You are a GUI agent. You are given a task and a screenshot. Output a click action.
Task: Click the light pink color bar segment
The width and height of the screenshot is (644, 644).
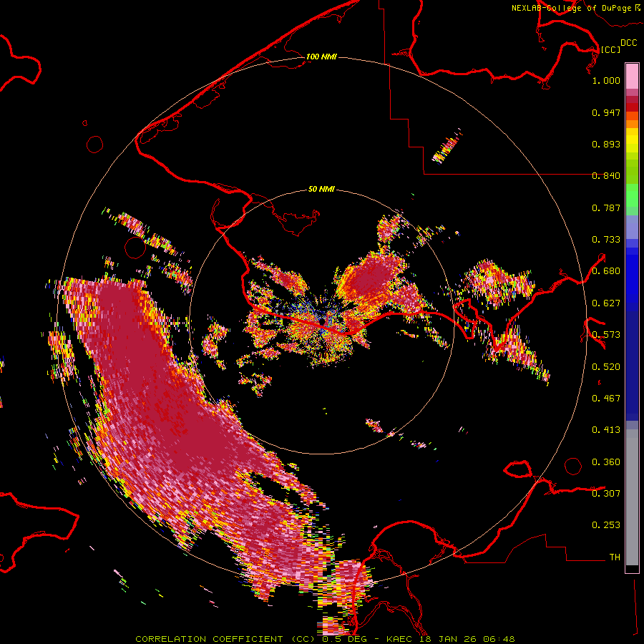click(632, 76)
